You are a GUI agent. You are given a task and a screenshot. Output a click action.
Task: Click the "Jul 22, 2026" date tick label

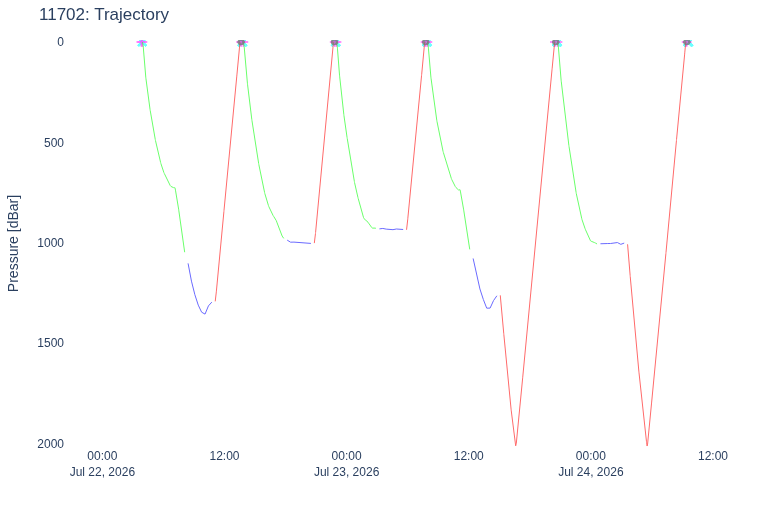pos(102,472)
